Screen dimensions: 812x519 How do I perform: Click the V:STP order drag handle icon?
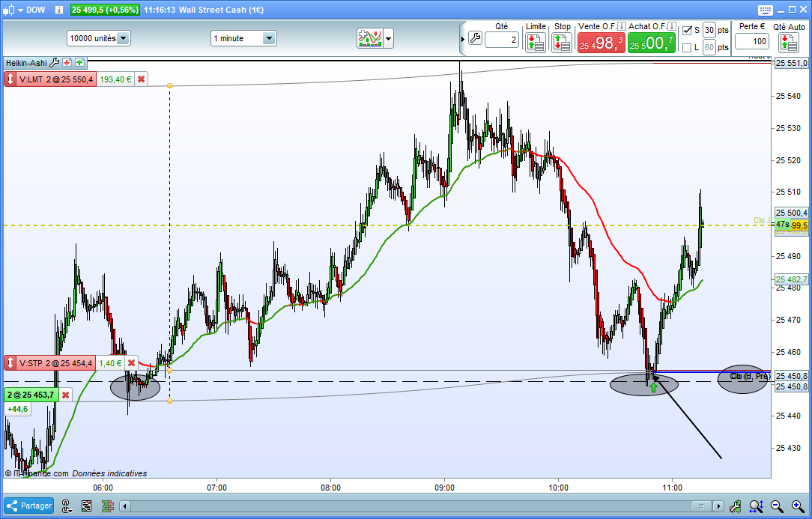(10, 363)
